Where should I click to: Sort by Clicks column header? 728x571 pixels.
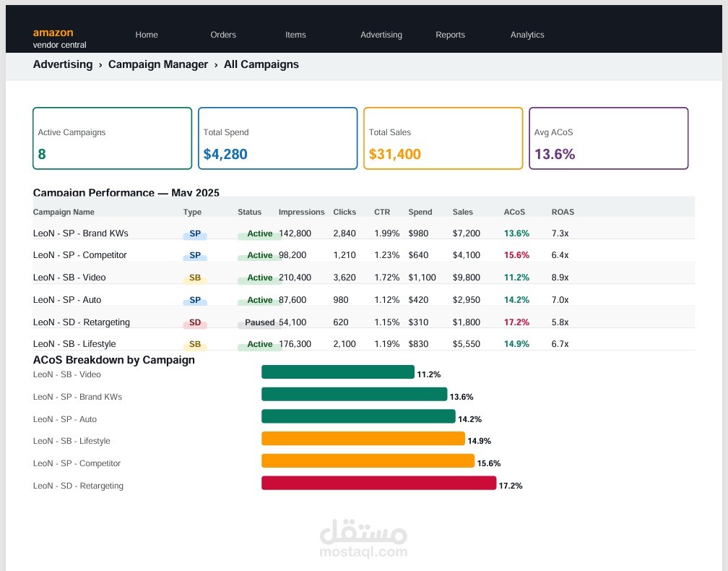(344, 212)
